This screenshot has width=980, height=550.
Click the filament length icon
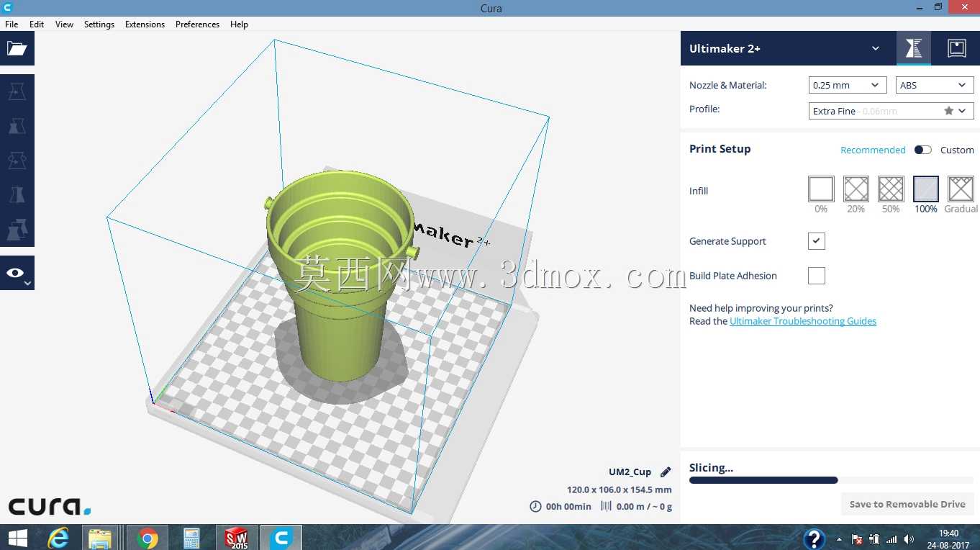coord(606,506)
